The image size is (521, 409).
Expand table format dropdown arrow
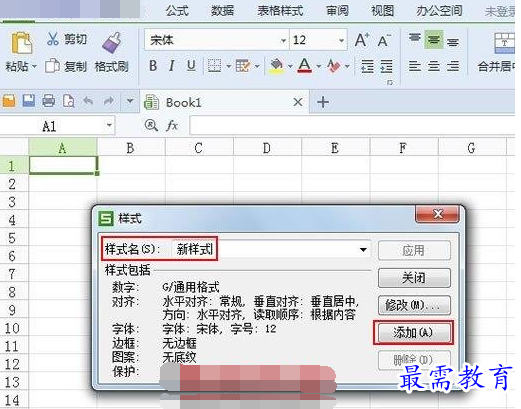[x=257, y=66]
